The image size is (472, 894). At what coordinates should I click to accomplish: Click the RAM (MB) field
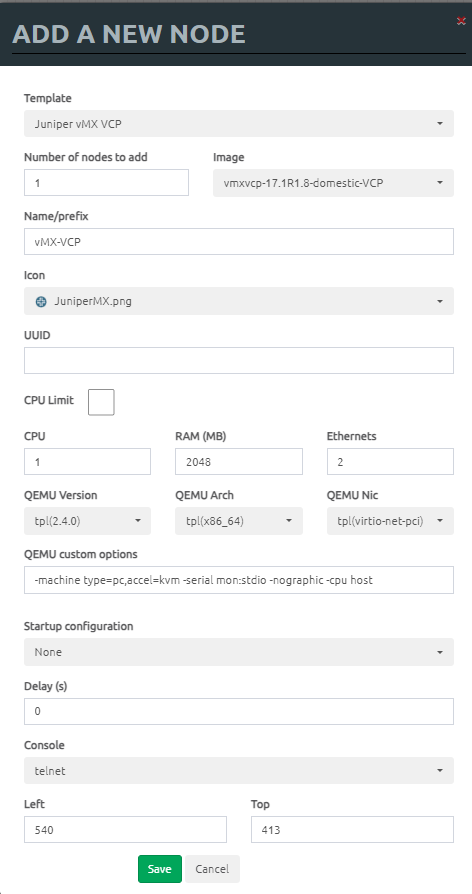point(239,462)
